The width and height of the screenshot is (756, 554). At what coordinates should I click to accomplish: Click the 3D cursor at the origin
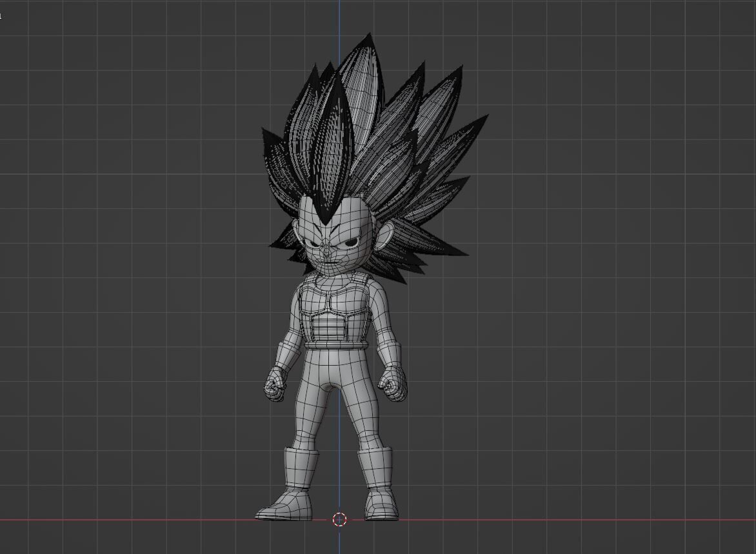[339, 519]
